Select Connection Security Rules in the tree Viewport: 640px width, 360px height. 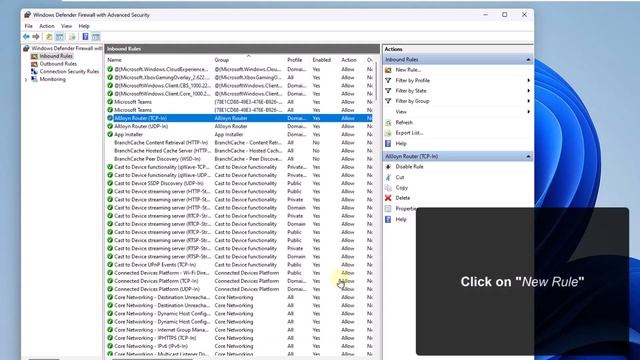point(69,71)
